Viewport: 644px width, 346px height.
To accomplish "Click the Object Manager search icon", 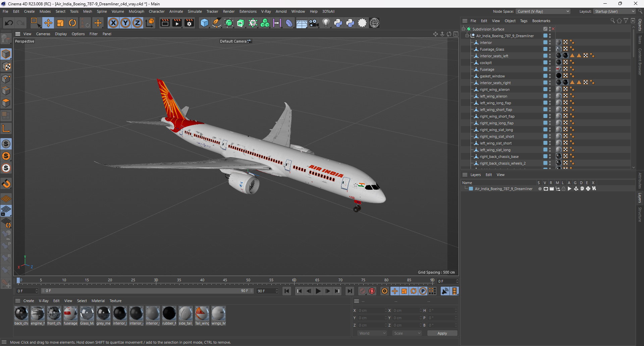I will click(x=612, y=21).
